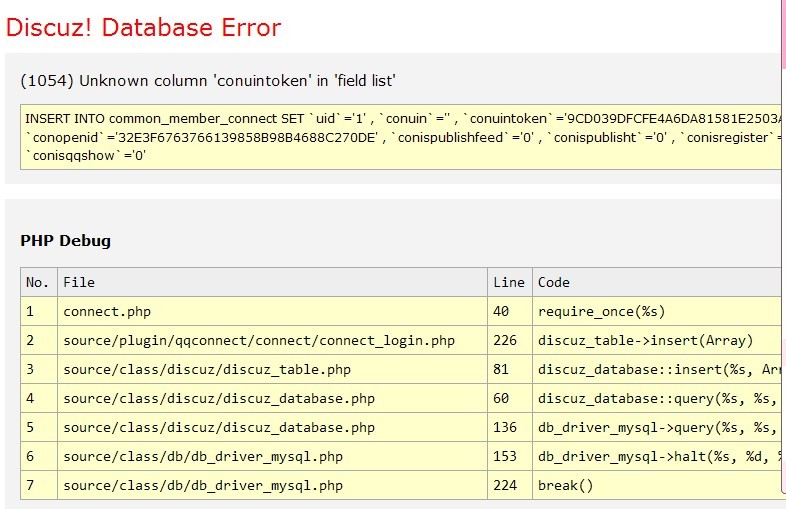Click the Discuz! Database Error heading
The image size is (786, 509).
[144, 27]
